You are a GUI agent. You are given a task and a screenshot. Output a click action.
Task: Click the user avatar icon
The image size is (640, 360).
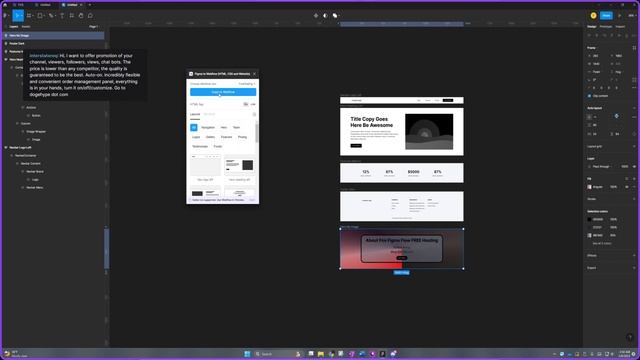pyautogui.click(x=593, y=16)
